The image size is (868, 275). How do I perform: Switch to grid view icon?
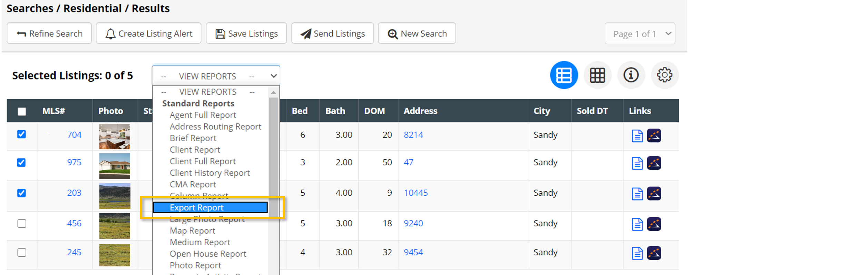(597, 75)
